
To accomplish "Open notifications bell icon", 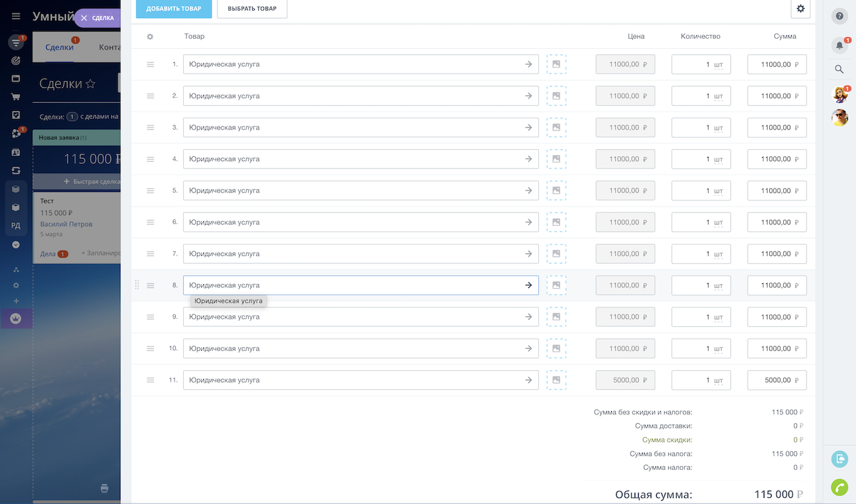I will (x=839, y=45).
